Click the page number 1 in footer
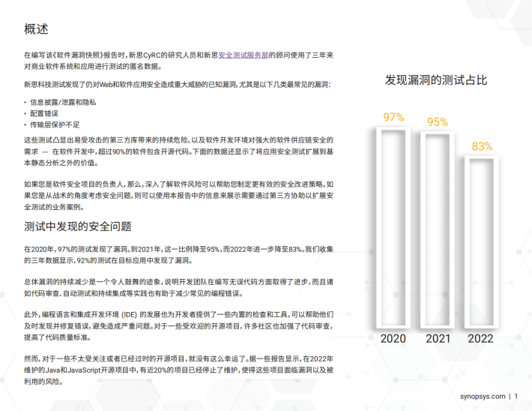The height and width of the screenshot is (411, 532). pyautogui.click(x=516, y=395)
